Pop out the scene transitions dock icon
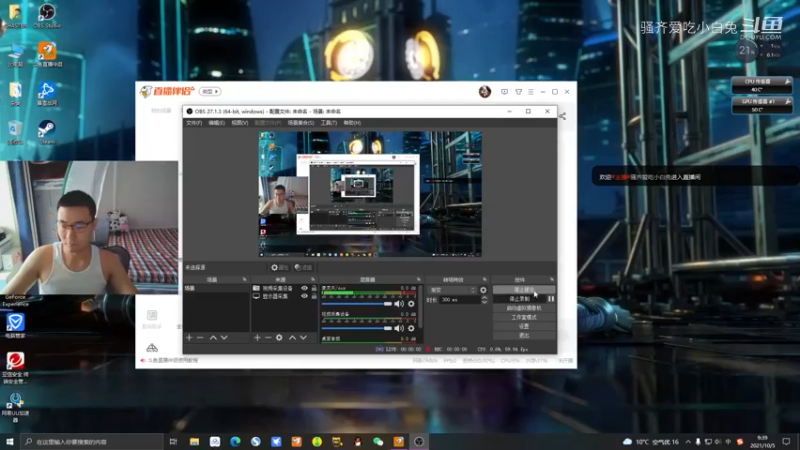Viewport: 800px width, 450px height. pyautogui.click(x=485, y=280)
